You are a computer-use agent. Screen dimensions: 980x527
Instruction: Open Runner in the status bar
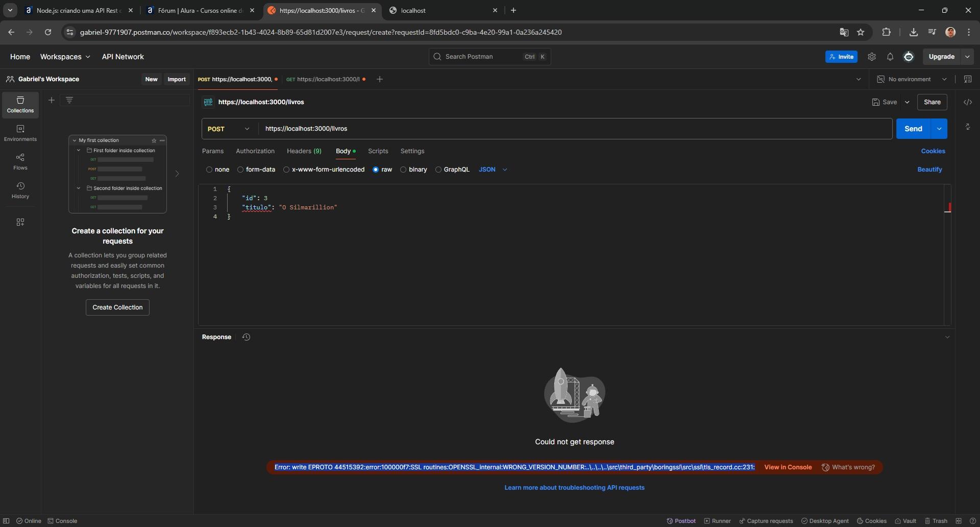point(717,521)
